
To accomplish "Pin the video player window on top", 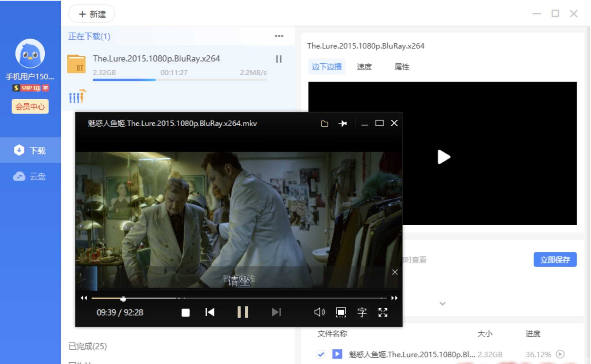I will 343,123.
